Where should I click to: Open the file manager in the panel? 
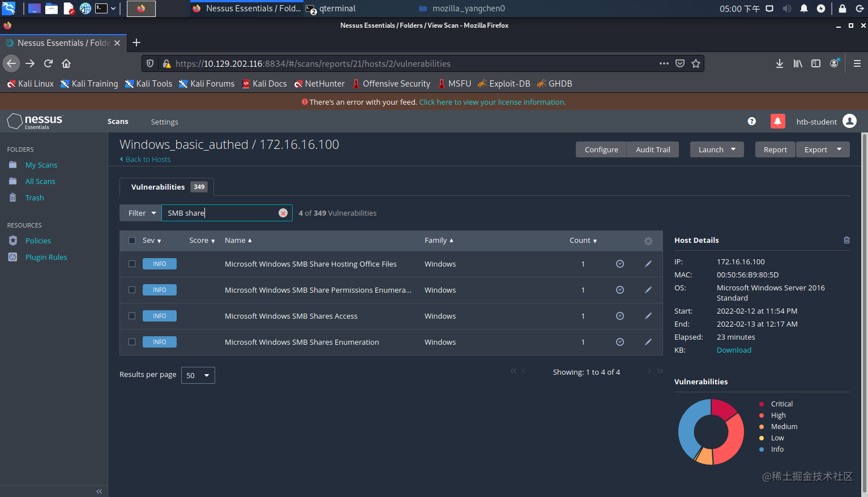(x=52, y=8)
